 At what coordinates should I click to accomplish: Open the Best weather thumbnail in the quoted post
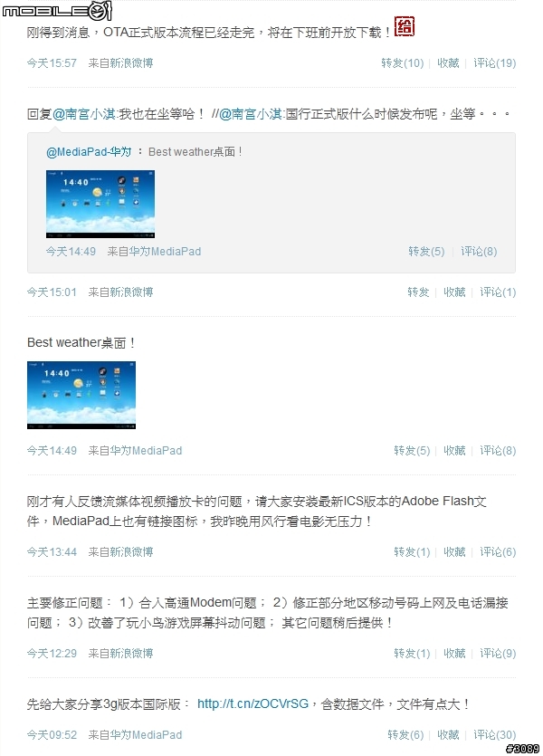100,204
